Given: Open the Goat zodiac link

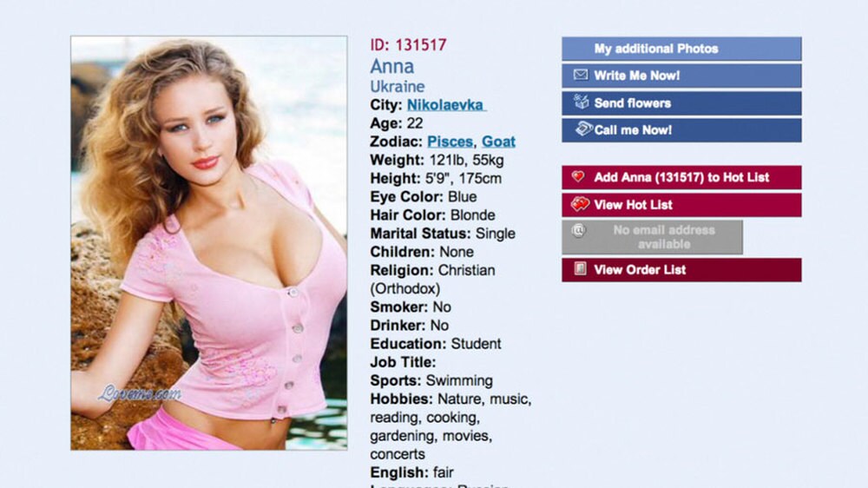Looking at the screenshot, I should [498, 142].
